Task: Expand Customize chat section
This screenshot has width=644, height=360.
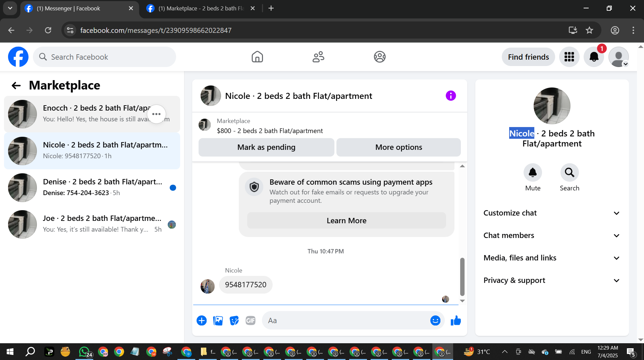Action: click(552, 213)
